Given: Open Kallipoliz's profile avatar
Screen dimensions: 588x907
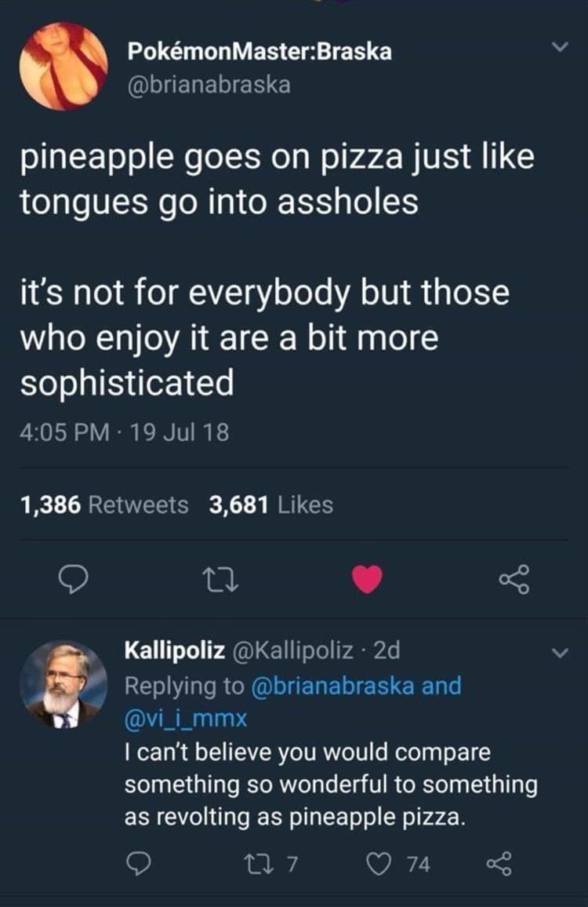Looking at the screenshot, I should pyautogui.click(x=64, y=684).
